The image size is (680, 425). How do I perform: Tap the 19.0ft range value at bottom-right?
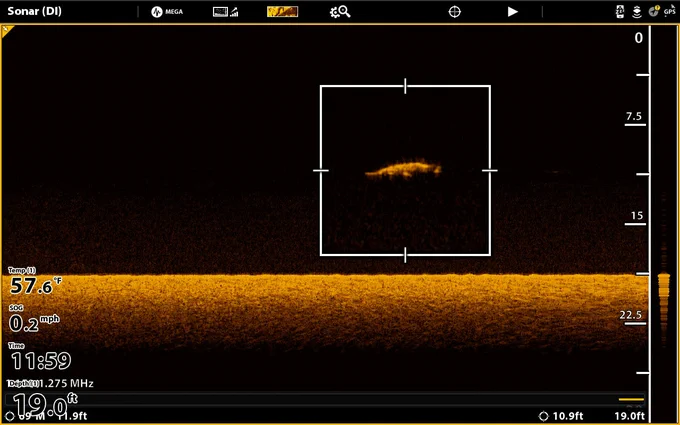point(629,416)
